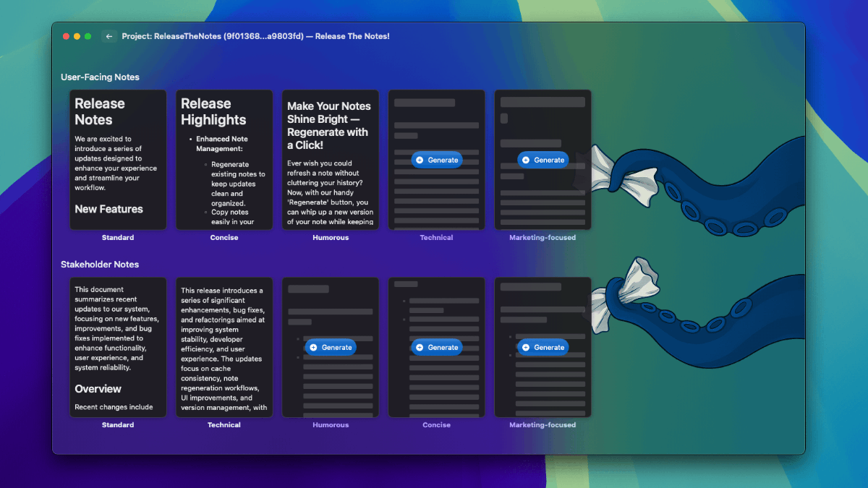Click the back arrow in title bar
Viewport: 868px width, 488px height.
109,36
